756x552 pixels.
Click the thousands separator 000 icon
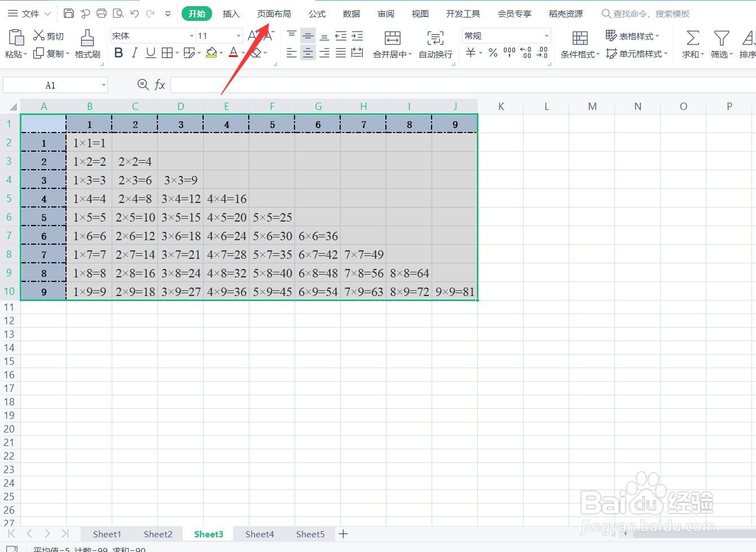point(509,53)
